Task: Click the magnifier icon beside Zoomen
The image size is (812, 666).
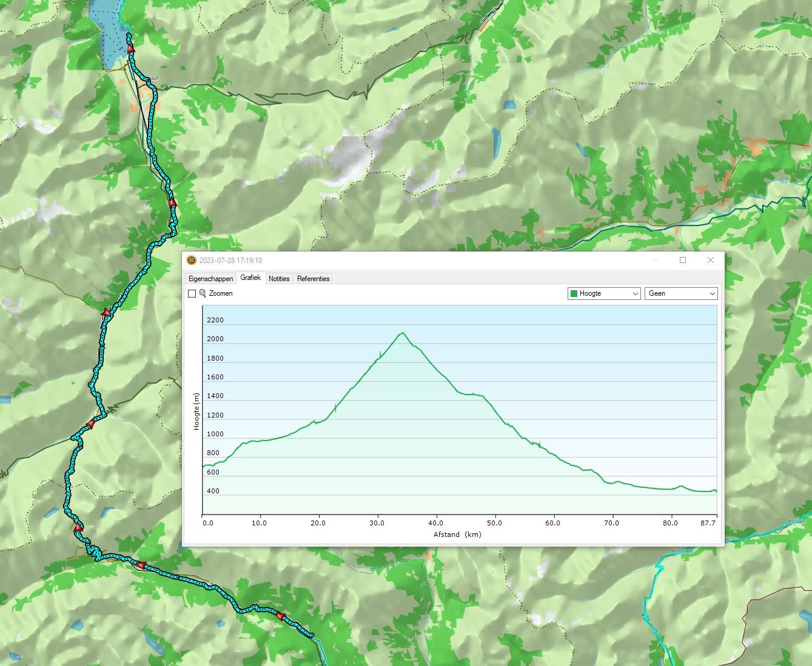Action: coord(203,293)
